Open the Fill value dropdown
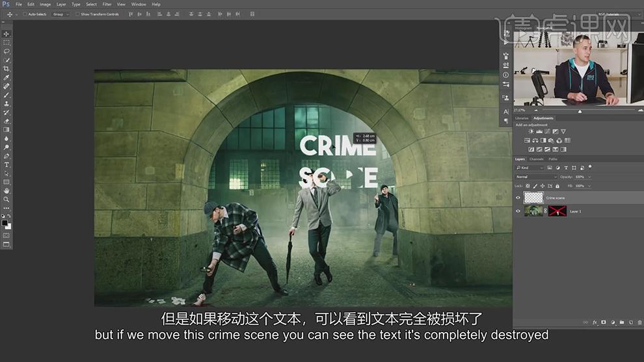Viewport: 644px width, 362px height. (590, 186)
